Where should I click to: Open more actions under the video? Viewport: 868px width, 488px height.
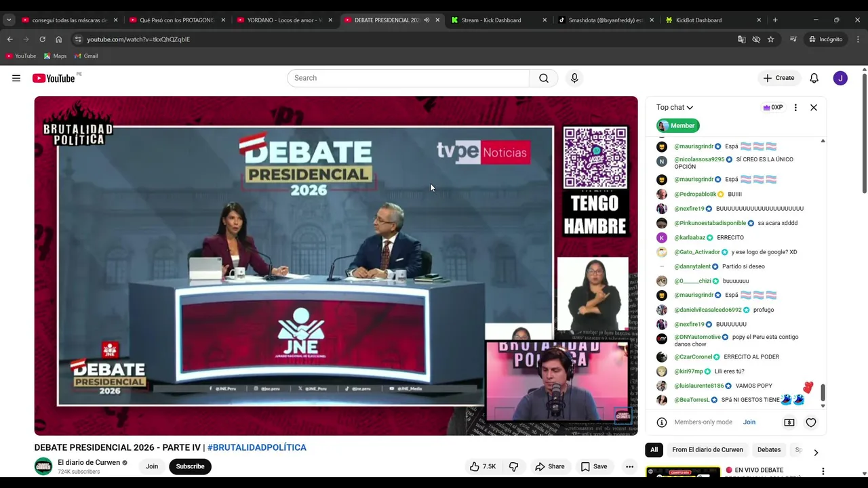click(629, 466)
